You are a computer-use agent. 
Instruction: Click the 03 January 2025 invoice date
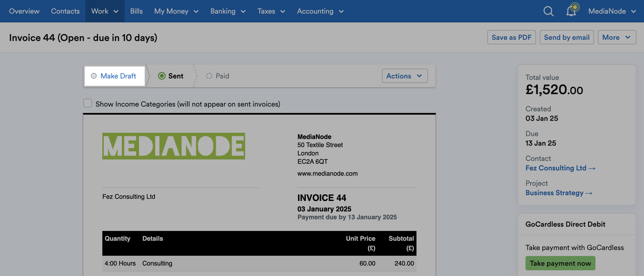pos(324,209)
